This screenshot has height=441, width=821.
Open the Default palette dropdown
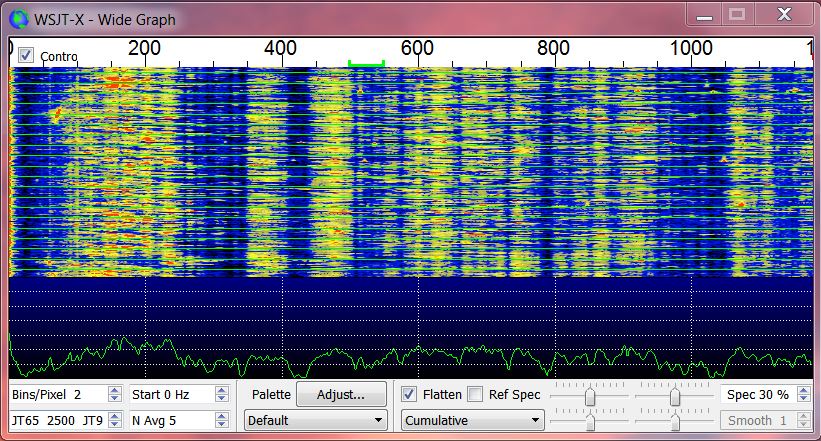click(317, 421)
